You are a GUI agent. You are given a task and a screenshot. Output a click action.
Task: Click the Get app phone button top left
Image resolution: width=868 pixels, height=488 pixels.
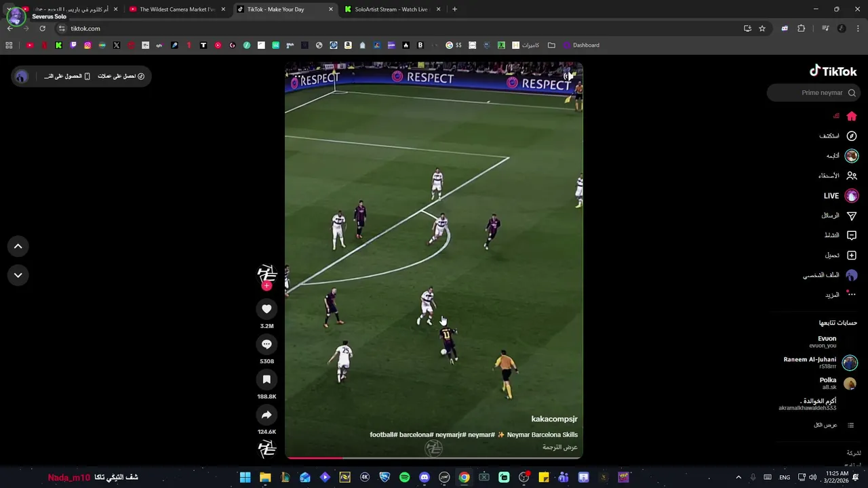click(67, 76)
